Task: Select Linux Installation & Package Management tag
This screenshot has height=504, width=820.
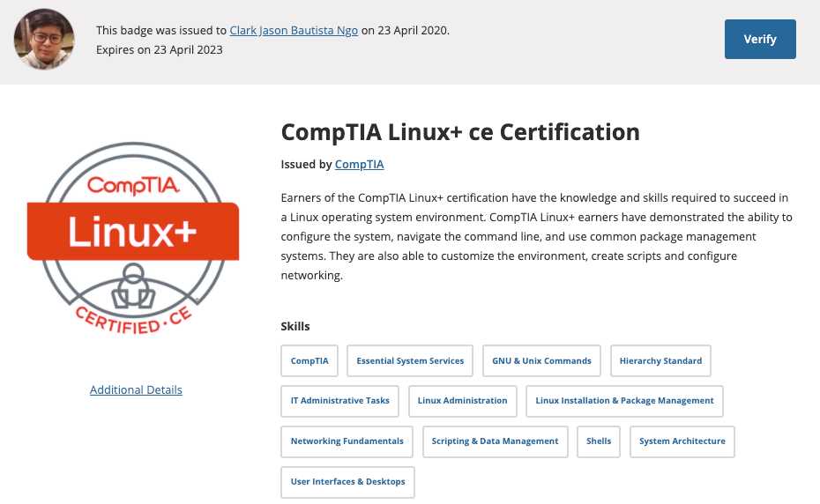Action: (x=624, y=401)
